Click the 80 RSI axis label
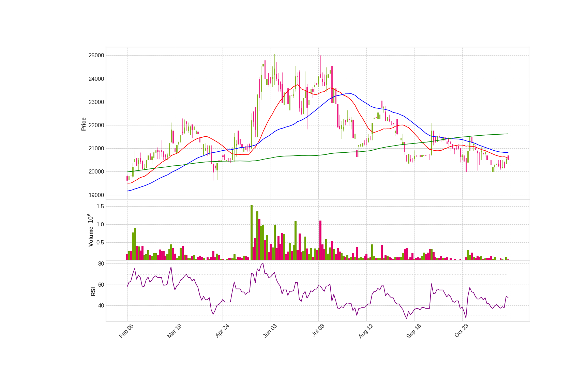The height and width of the screenshot is (392, 588). (x=101, y=264)
